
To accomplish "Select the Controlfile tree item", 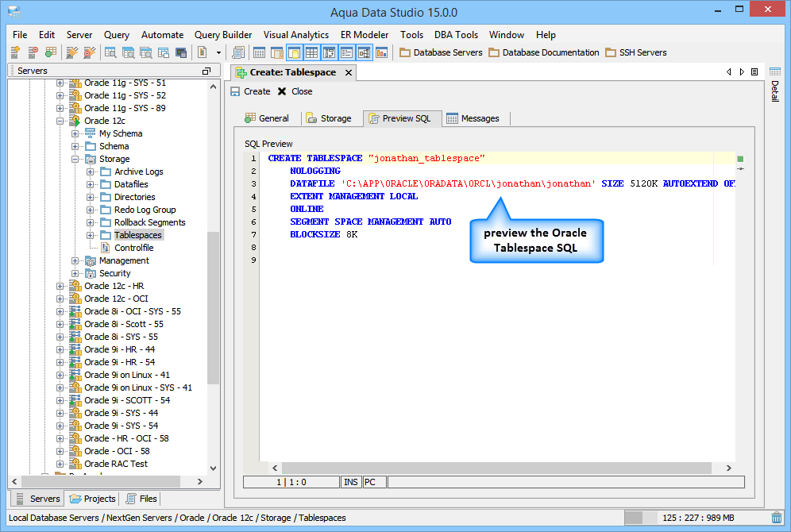I will click(133, 248).
